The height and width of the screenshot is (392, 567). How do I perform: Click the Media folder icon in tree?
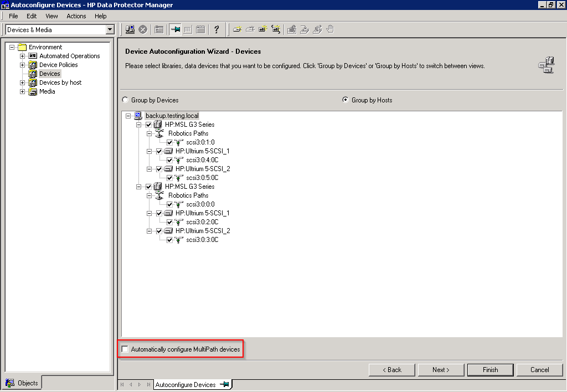[33, 91]
